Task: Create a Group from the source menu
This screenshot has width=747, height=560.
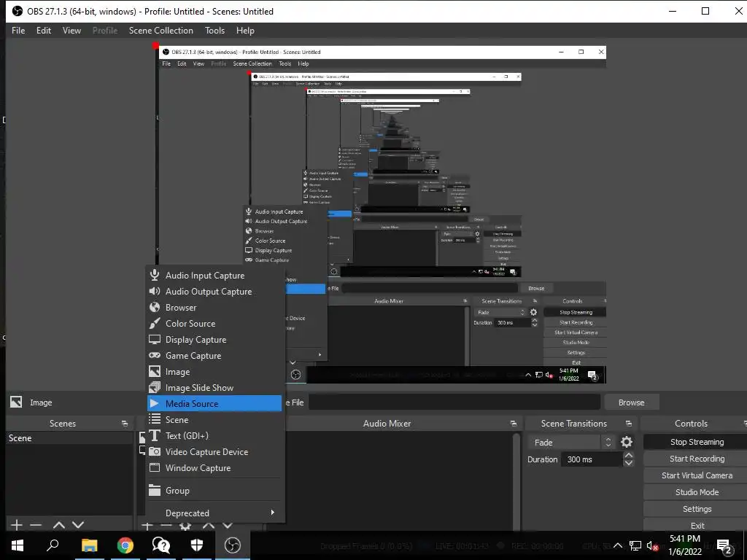Action: [x=214, y=491]
